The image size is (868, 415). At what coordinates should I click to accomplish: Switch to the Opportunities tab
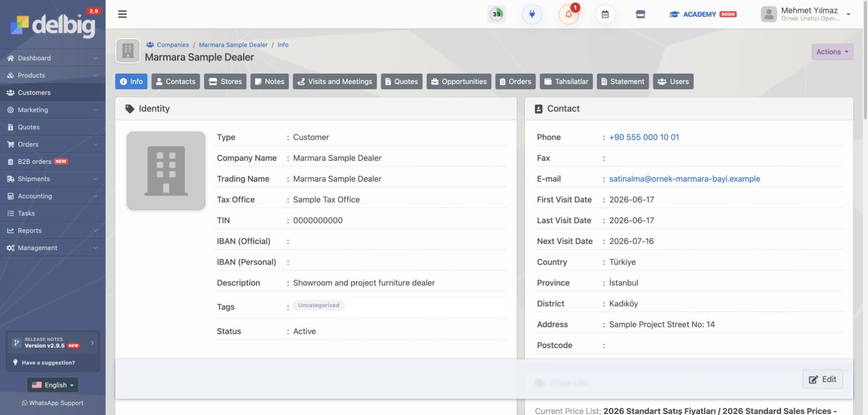coord(459,82)
